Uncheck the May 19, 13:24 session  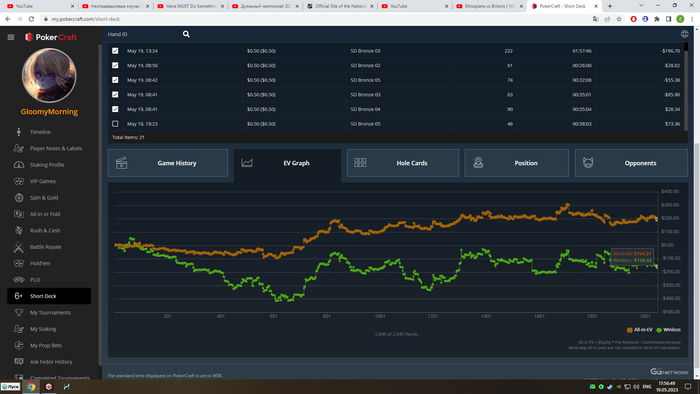[115, 51]
